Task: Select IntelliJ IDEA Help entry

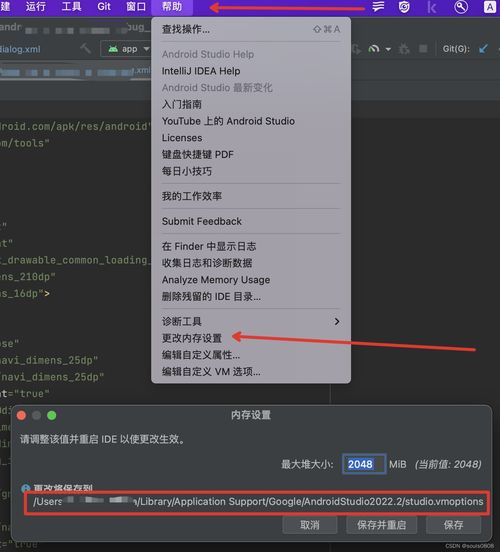Action: coord(251,71)
